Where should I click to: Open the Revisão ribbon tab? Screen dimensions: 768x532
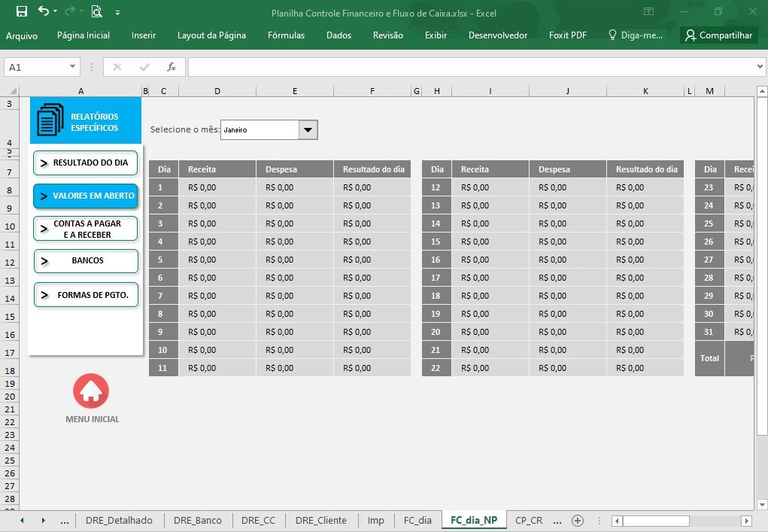click(388, 35)
